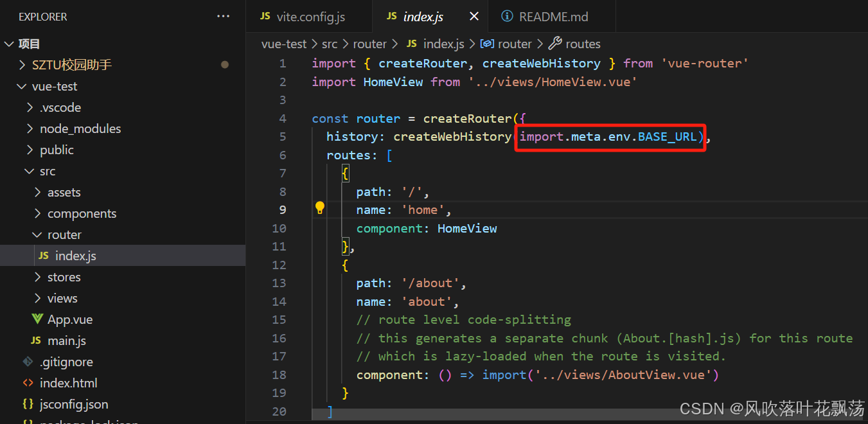Open main.js from the explorer

(67, 340)
